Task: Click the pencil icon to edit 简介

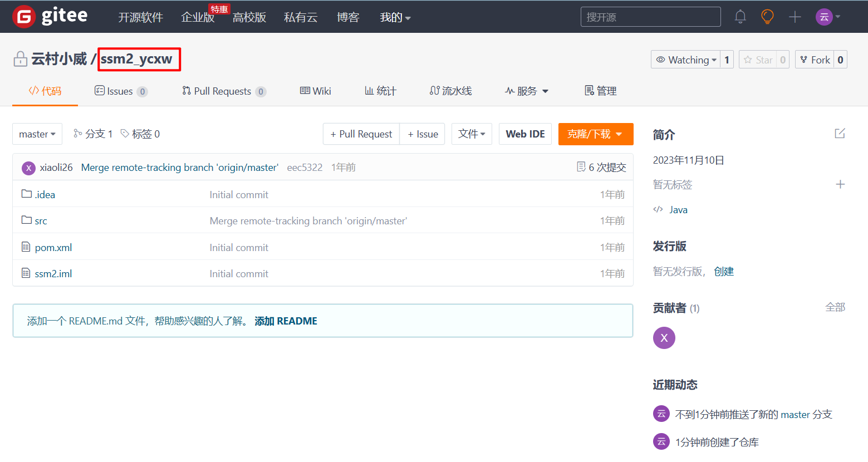Action: (840, 134)
